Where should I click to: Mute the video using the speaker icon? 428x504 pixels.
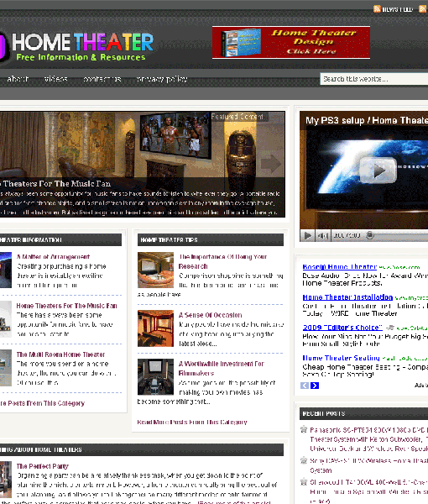(323, 235)
